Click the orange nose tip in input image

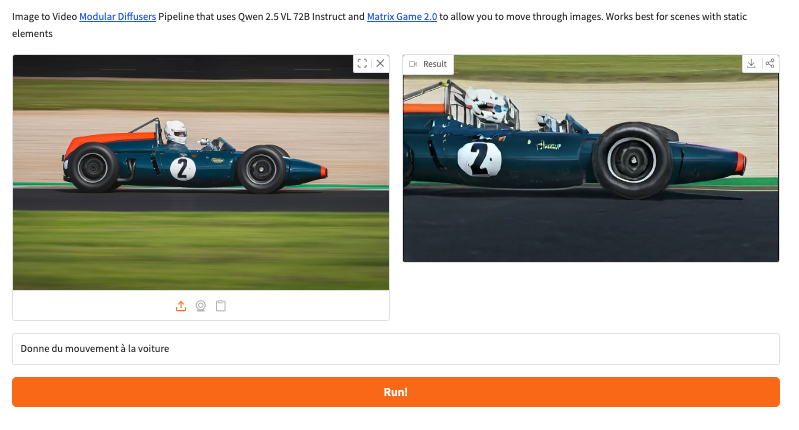pos(324,172)
